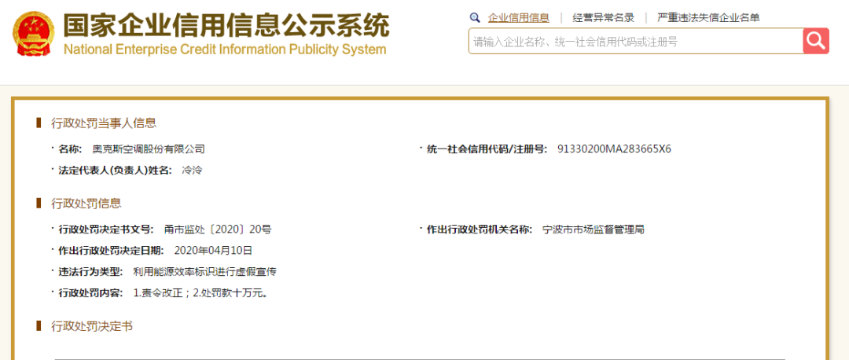Viewport: 849px width, 360px height.
Task: Click the 统一社会信用代码/注册号 label
Action: [x=487, y=149]
